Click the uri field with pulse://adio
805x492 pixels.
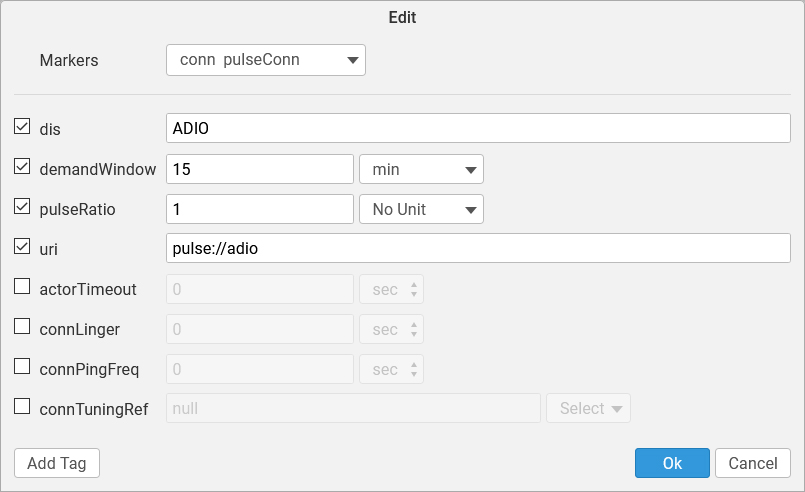pyautogui.click(x=478, y=249)
